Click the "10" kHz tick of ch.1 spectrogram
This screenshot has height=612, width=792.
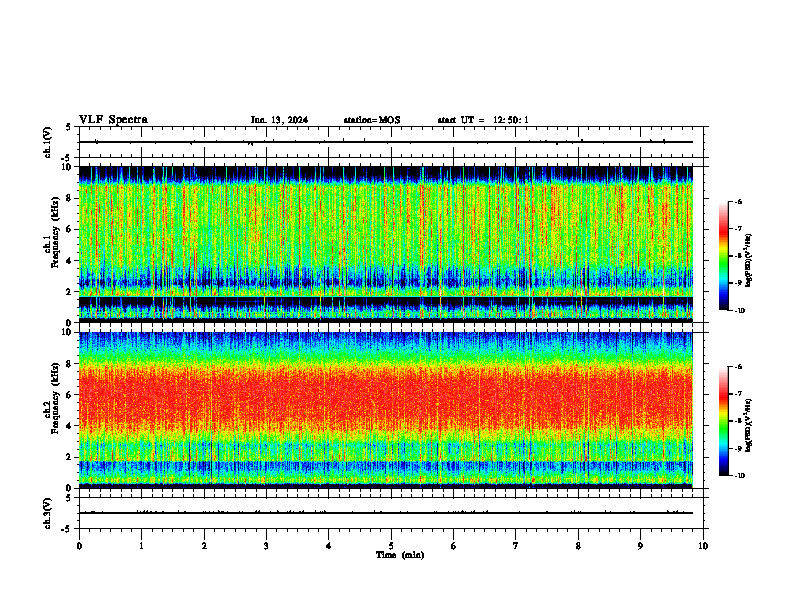click(x=68, y=167)
